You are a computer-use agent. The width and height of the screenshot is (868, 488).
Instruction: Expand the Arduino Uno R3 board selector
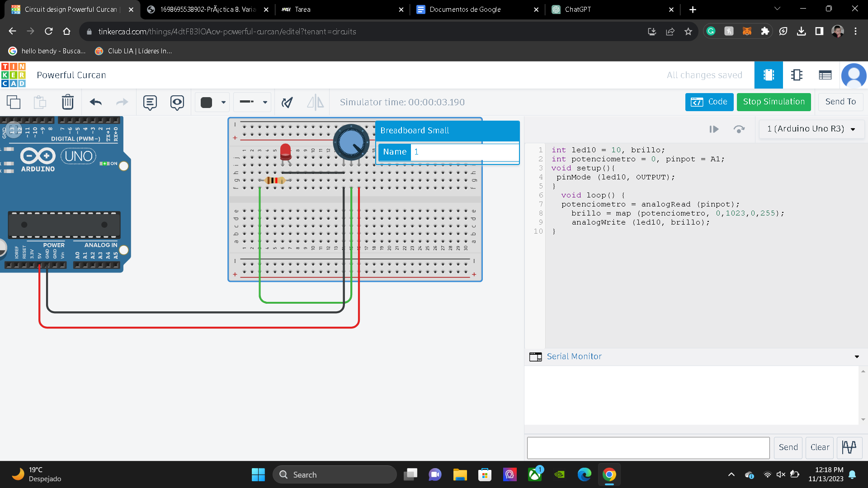pyautogui.click(x=811, y=129)
